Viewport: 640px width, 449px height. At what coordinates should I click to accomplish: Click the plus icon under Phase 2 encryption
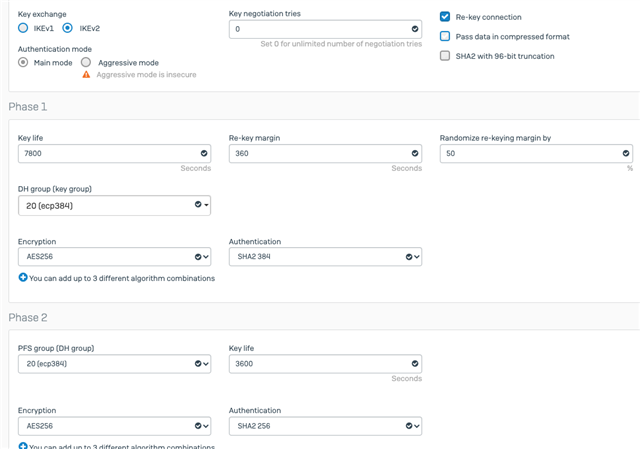(23, 445)
